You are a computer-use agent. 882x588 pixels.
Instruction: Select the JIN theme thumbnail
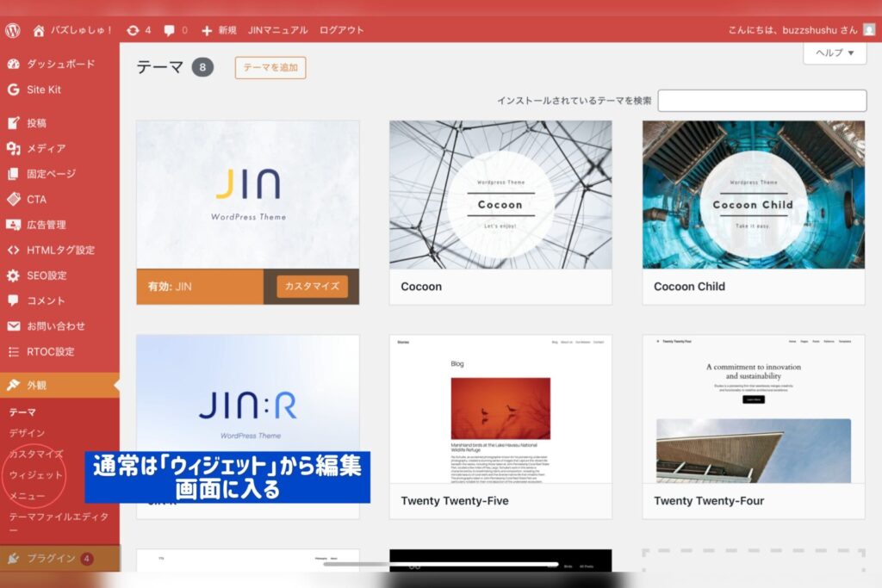(247, 195)
